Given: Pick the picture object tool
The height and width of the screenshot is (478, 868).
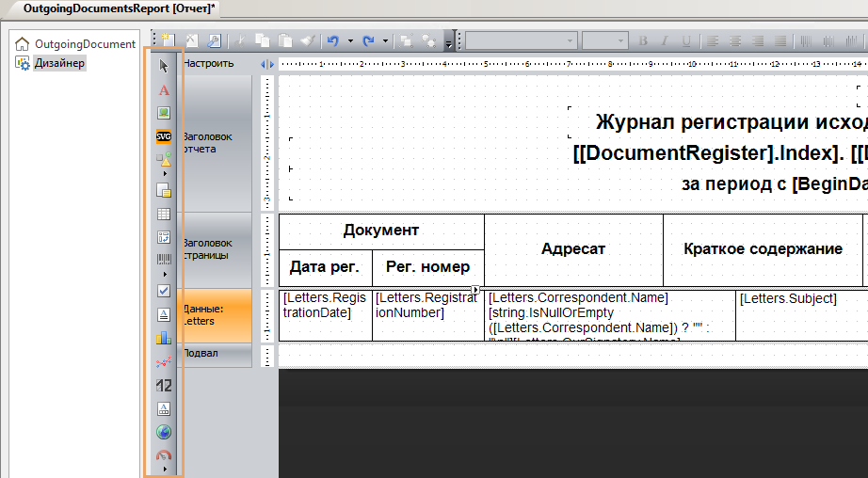Looking at the screenshot, I should (x=164, y=113).
